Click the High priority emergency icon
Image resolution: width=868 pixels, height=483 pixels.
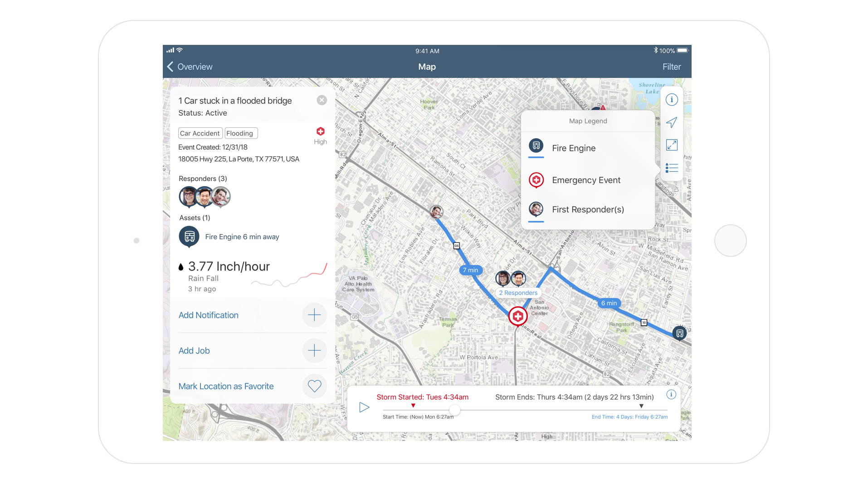pyautogui.click(x=320, y=131)
